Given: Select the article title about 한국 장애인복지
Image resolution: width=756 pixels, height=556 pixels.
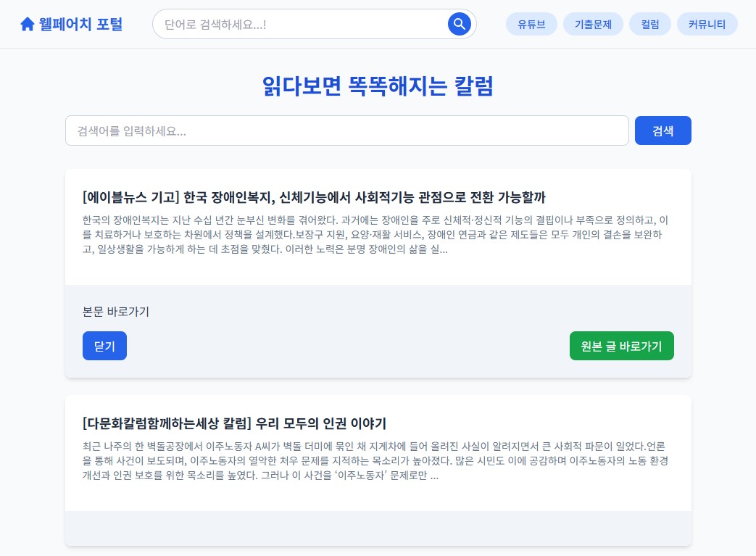Looking at the screenshot, I should coord(314,197).
